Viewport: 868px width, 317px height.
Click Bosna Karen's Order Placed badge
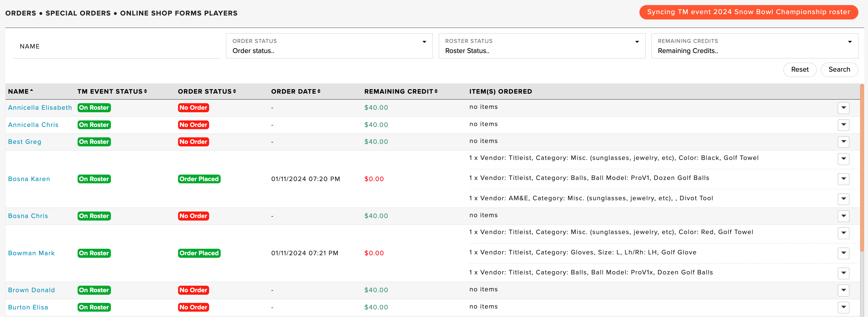coord(199,179)
